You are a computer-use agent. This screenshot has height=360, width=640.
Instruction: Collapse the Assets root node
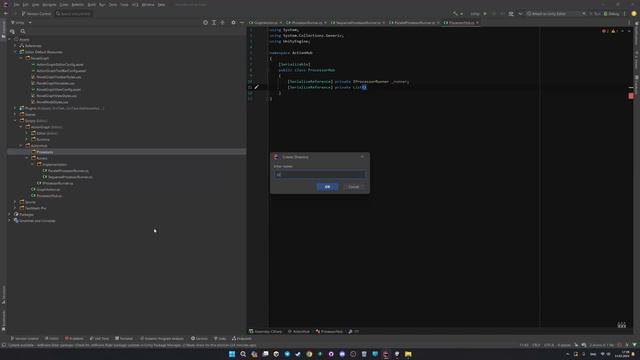[x=10, y=40]
